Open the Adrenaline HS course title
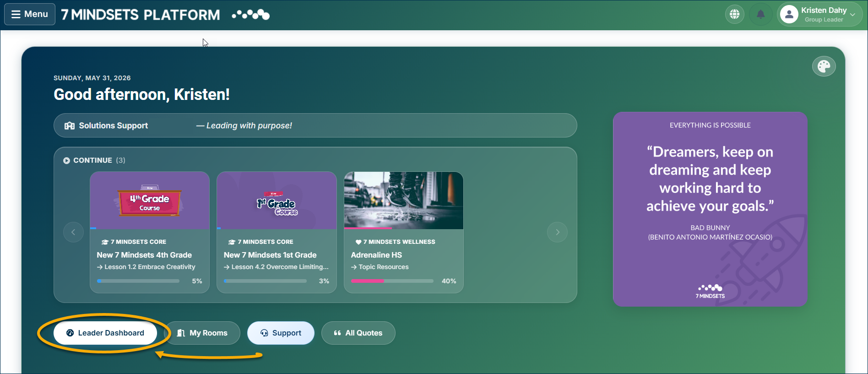This screenshot has height=374, width=868. (376, 255)
